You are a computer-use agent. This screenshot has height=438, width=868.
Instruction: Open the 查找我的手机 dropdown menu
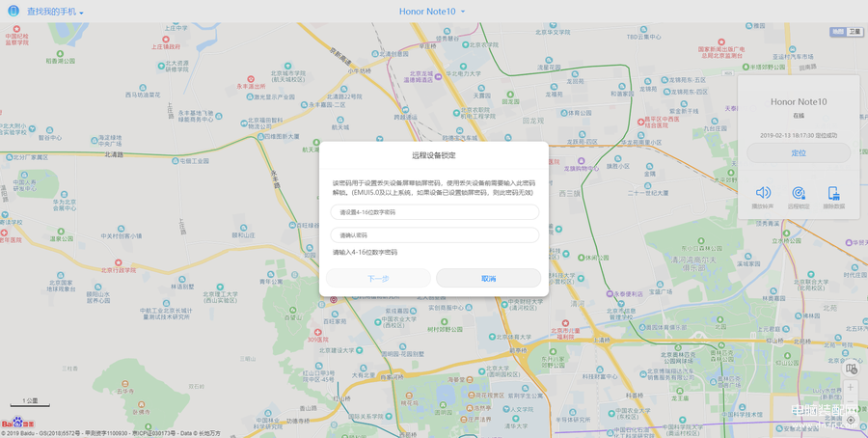(55, 12)
